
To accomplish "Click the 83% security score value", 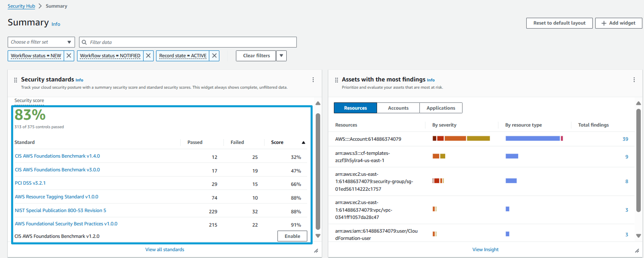I will (30, 115).
